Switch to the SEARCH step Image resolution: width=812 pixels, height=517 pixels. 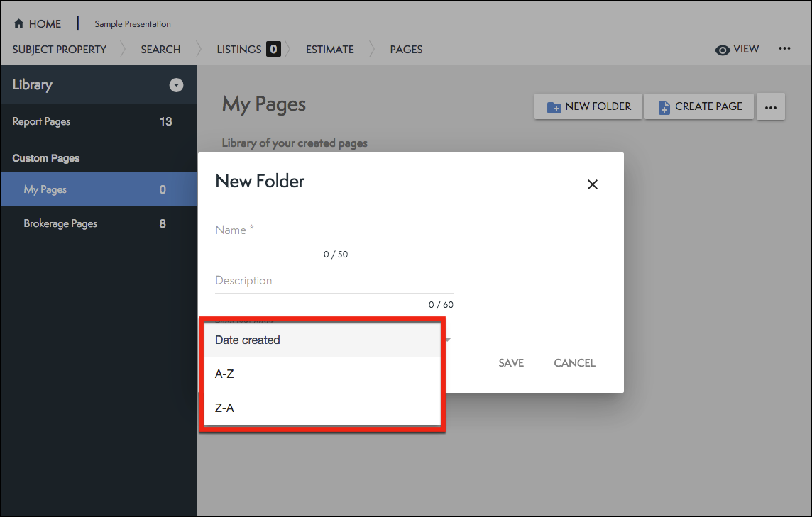point(160,50)
